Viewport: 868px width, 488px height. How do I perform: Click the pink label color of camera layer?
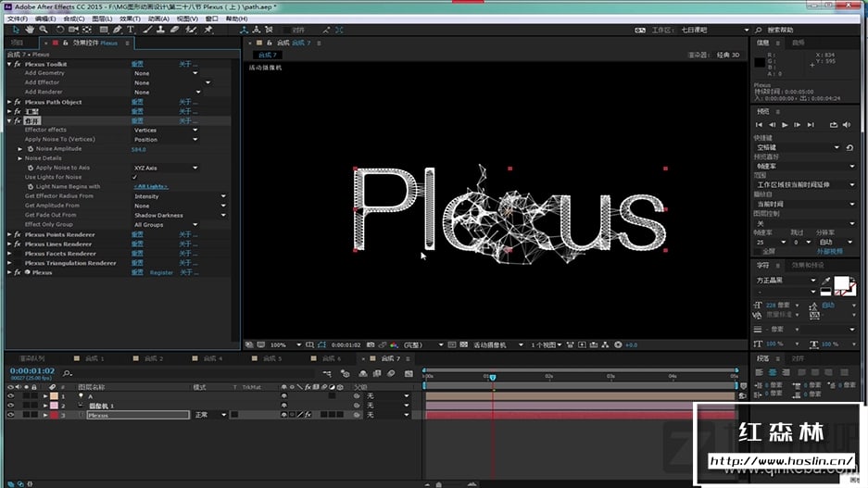tap(55, 406)
